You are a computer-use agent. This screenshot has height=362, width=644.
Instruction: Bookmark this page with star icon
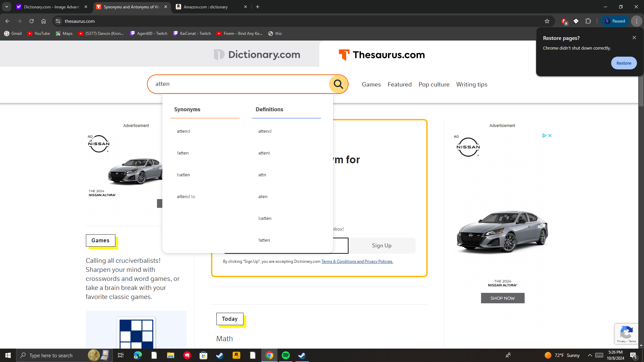coord(547,21)
